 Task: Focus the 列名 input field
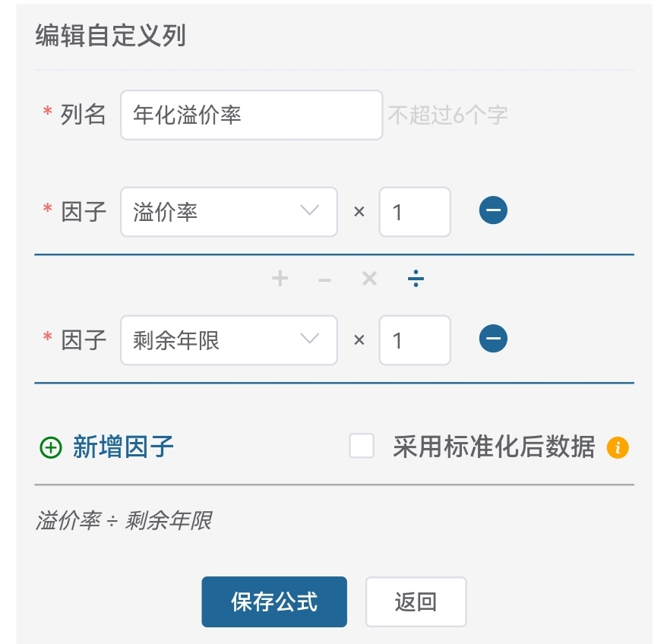tap(251, 115)
